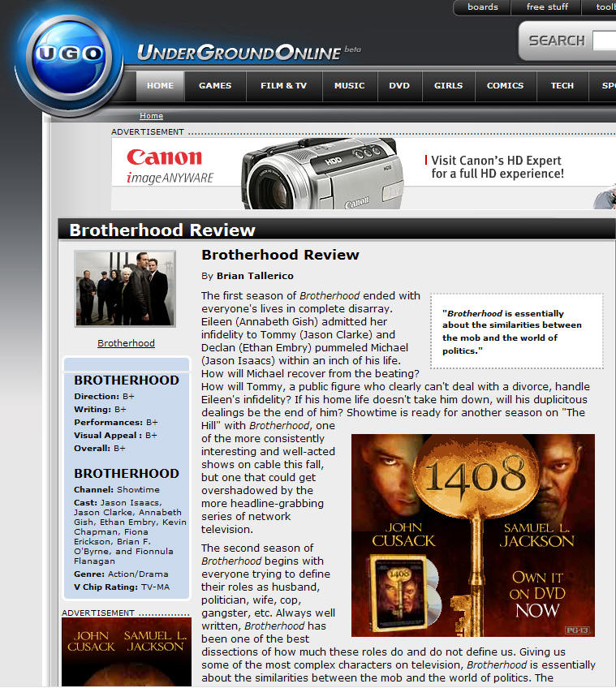Viewport: 616px width, 688px height.
Task: Click the black Brotherhood Review banner title
Action: tap(162, 230)
